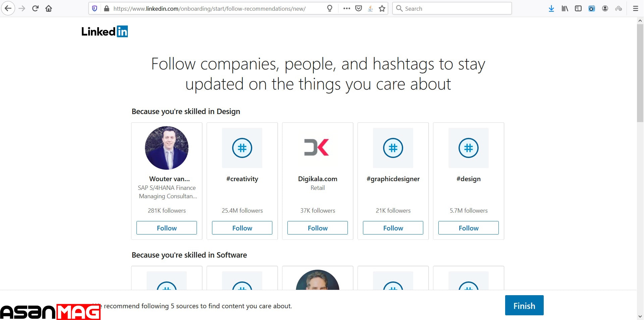Click the #design label
This screenshot has width=644, height=320.
click(469, 179)
